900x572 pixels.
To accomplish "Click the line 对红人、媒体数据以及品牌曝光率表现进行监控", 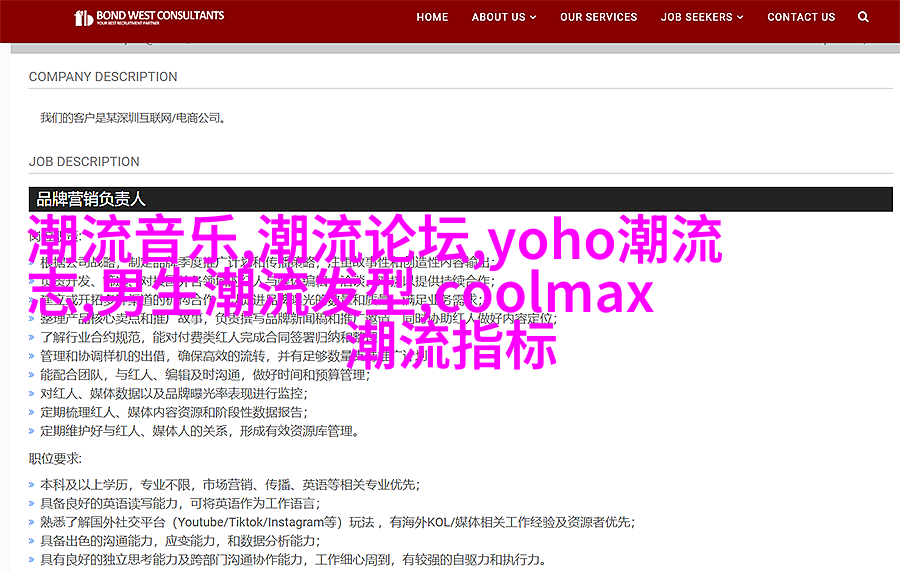I will (174, 394).
